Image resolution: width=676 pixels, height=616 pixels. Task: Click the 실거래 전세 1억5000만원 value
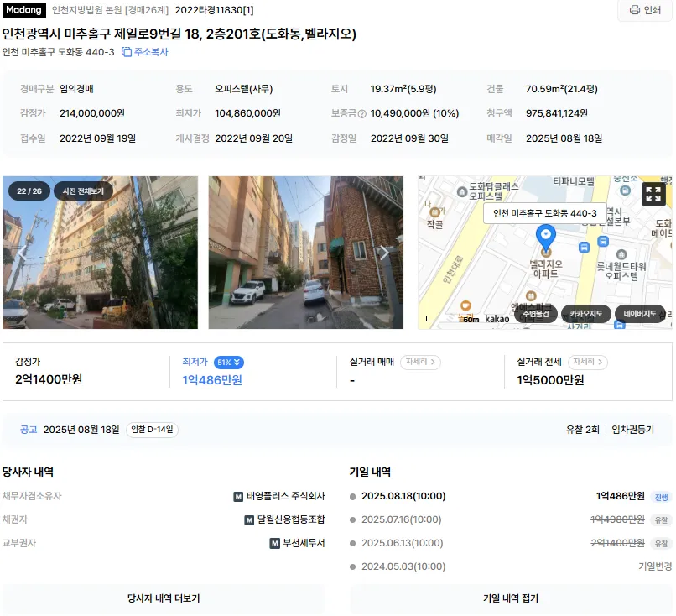tap(550, 380)
